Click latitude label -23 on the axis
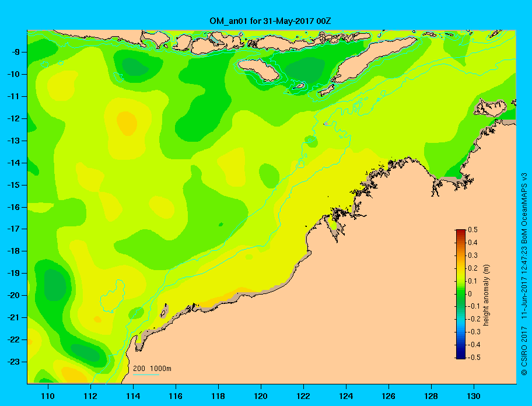Screen dimensions: 532x406 (x=13, y=362)
